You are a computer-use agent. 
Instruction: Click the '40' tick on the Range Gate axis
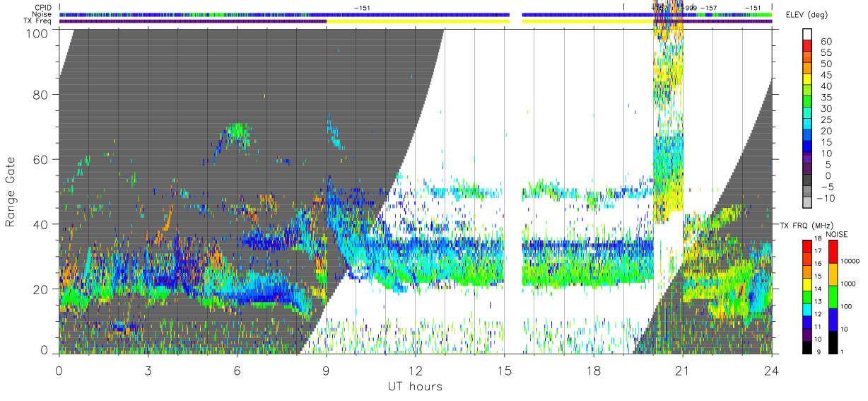point(41,224)
